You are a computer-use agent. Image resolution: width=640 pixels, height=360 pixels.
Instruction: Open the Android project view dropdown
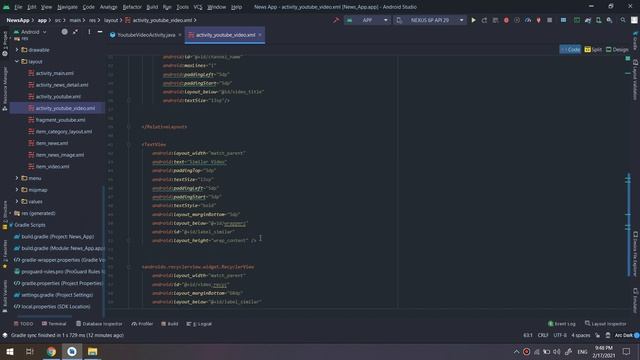(x=30, y=32)
